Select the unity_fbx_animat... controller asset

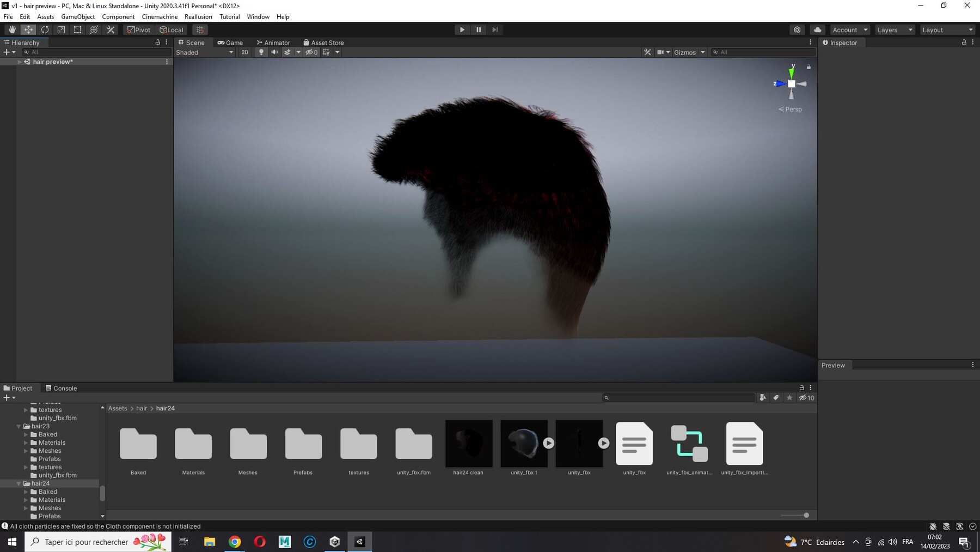click(689, 444)
